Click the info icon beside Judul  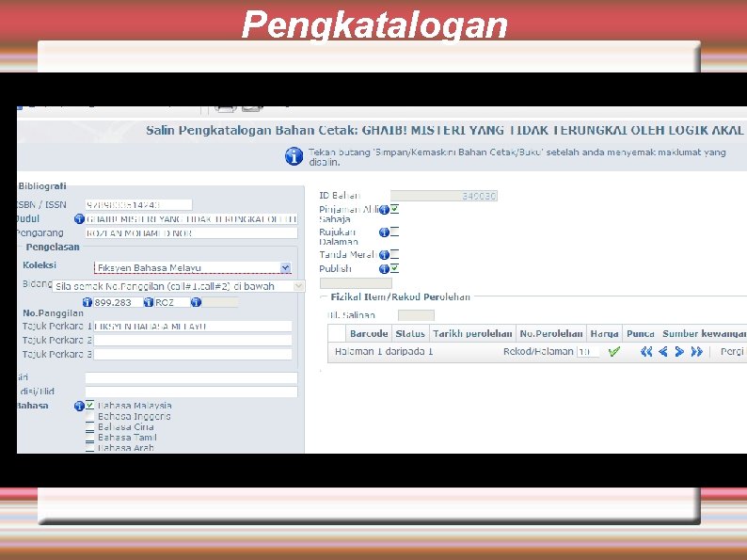click(79, 218)
